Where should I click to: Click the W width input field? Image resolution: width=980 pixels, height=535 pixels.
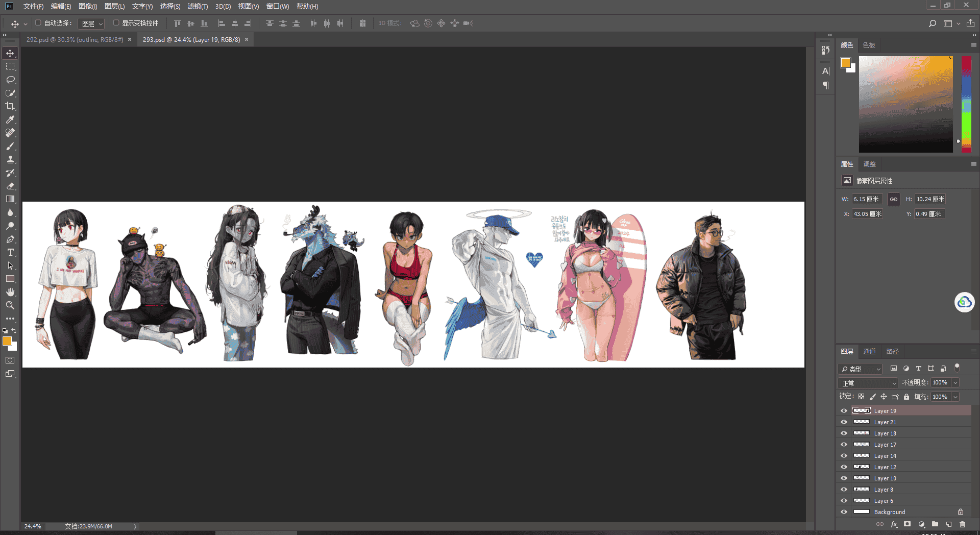(867, 199)
